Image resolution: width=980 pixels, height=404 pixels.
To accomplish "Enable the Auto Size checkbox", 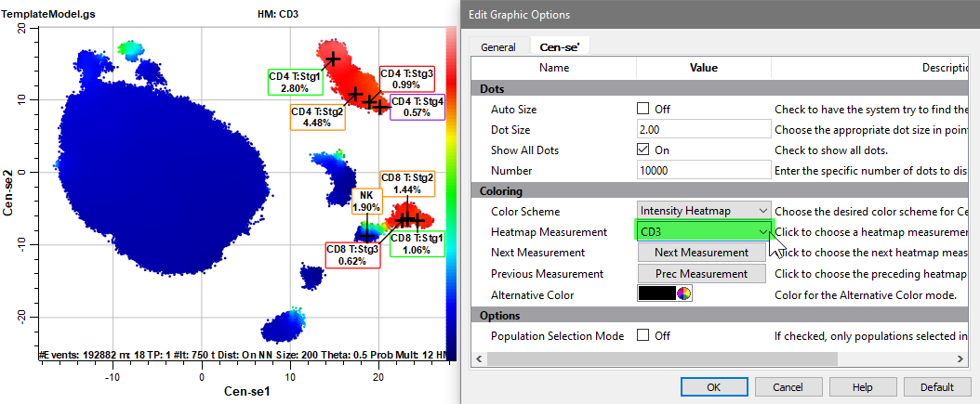I will click(x=643, y=109).
